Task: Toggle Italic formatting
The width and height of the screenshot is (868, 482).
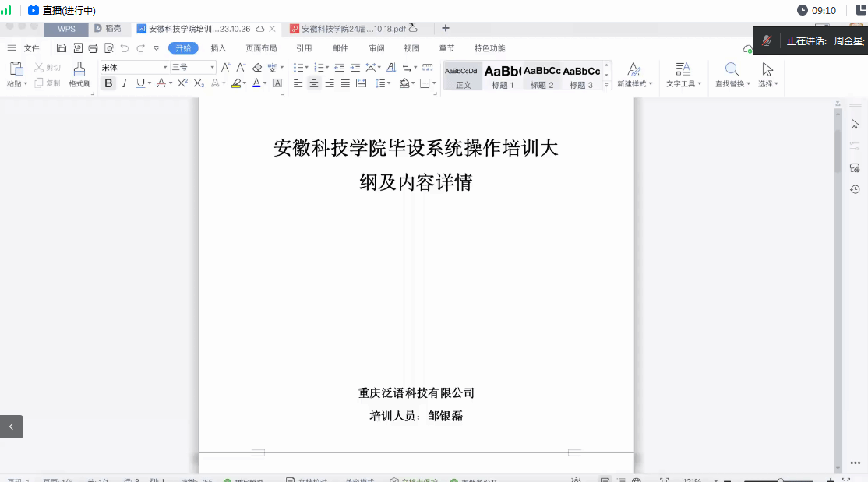Action: (124, 83)
